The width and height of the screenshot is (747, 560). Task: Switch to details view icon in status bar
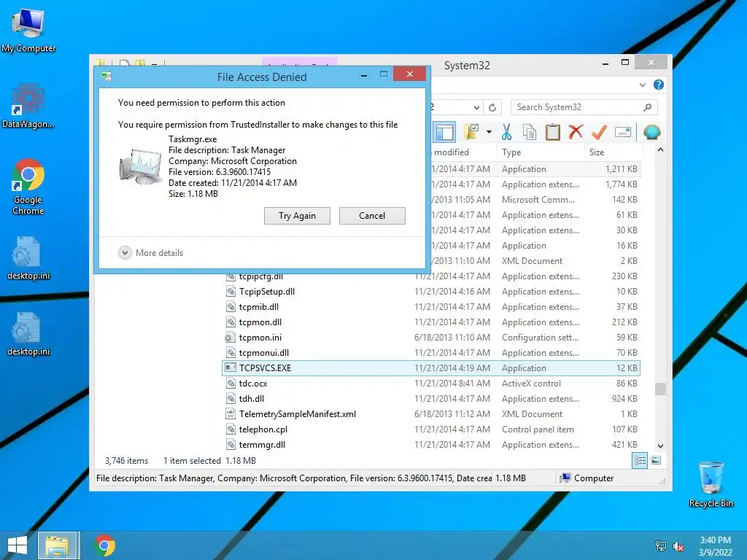640,460
